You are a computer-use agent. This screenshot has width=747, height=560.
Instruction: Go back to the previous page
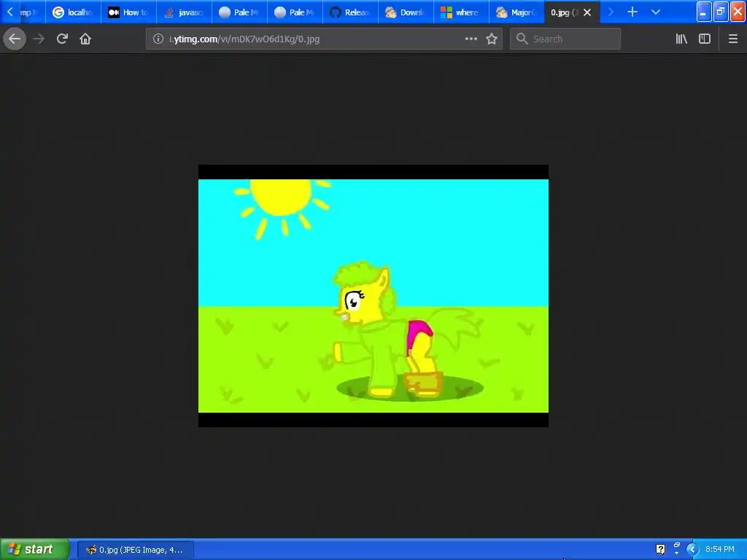[x=15, y=39]
